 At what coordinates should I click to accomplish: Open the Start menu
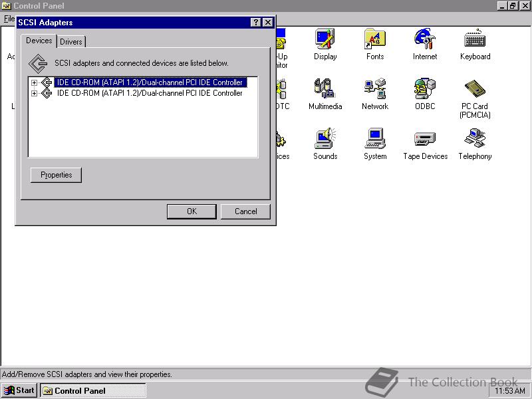[20, 390]
